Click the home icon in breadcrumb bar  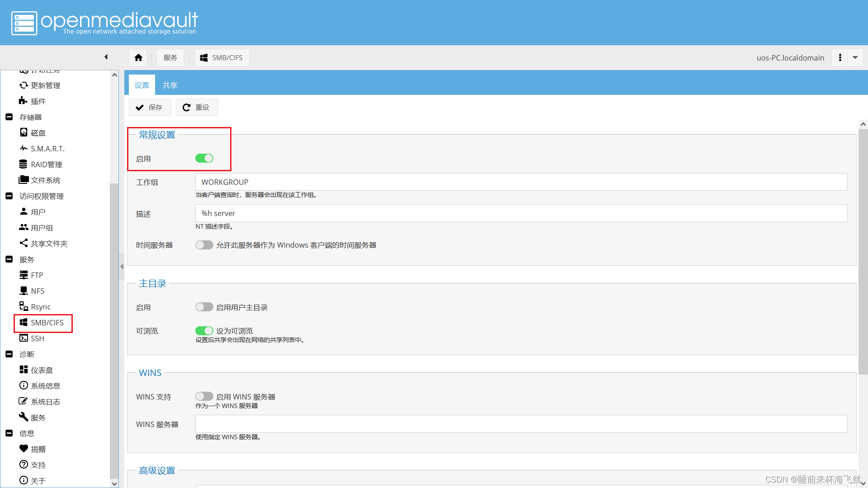pos(138,57)
